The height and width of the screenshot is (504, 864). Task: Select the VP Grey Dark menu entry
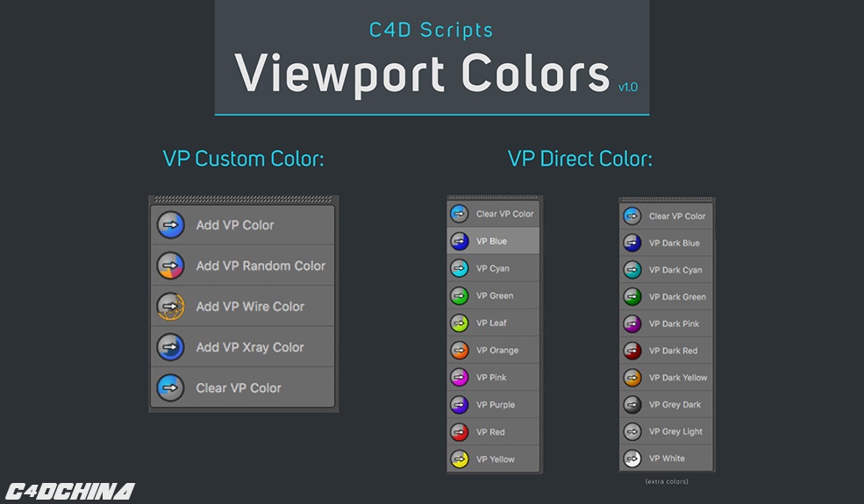coord(666,405)
